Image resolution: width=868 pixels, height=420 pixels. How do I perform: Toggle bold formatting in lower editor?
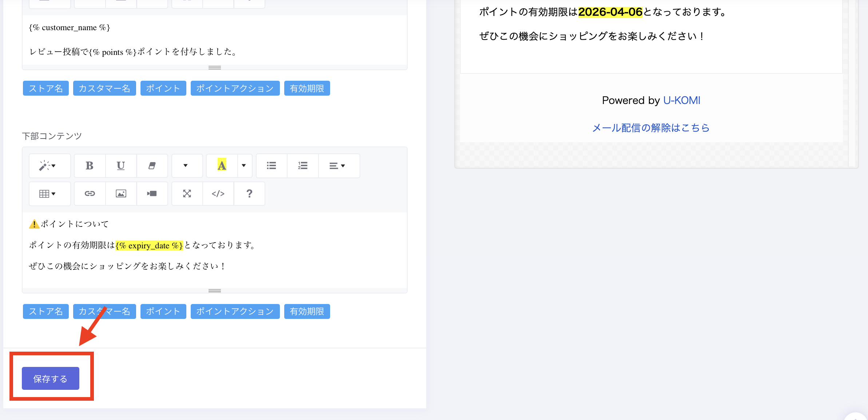pyautogui.click(x=90, y=166)
